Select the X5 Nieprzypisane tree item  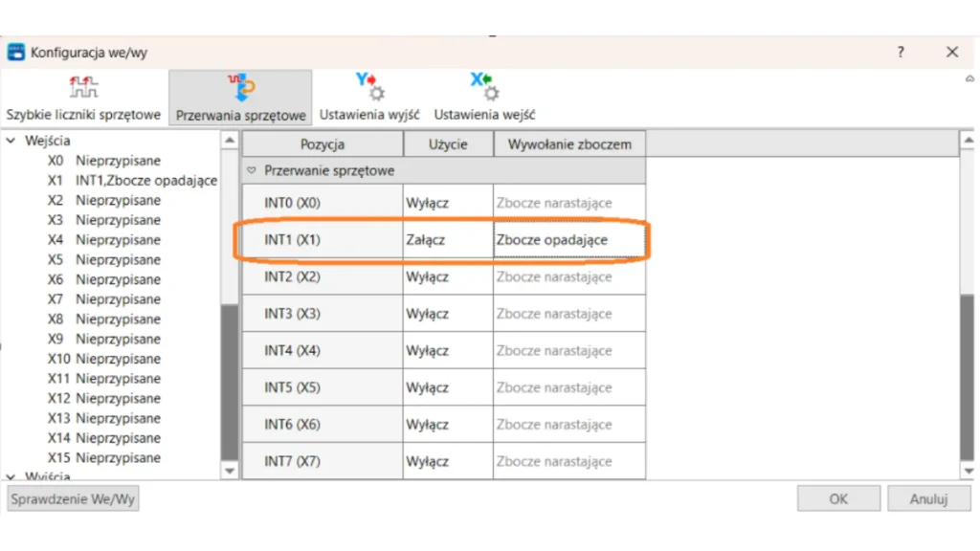coord(103,260)
